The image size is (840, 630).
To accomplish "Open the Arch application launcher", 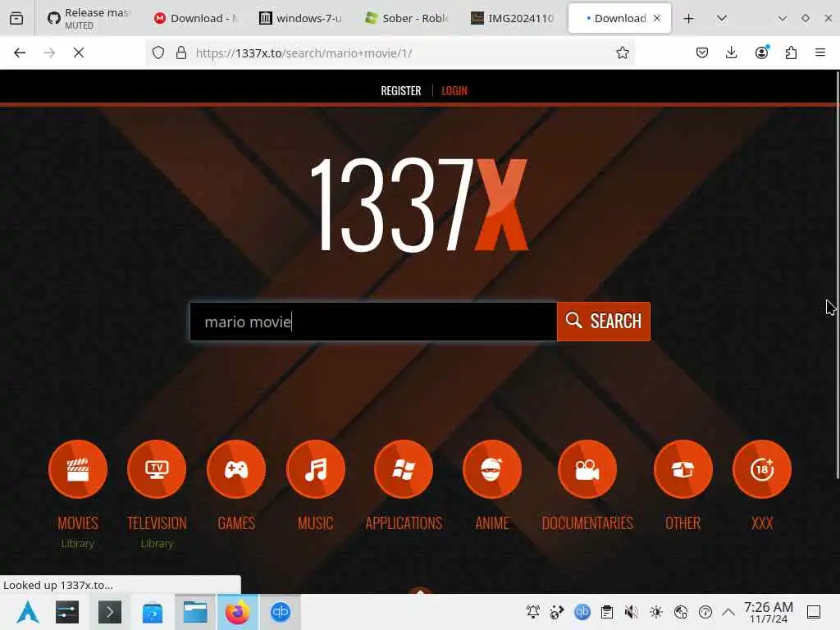I will pyautogui.click(x=27, y=612).
